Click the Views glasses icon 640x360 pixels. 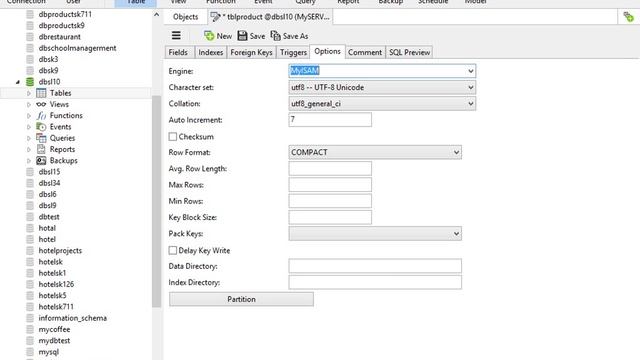tap(41, 104)
